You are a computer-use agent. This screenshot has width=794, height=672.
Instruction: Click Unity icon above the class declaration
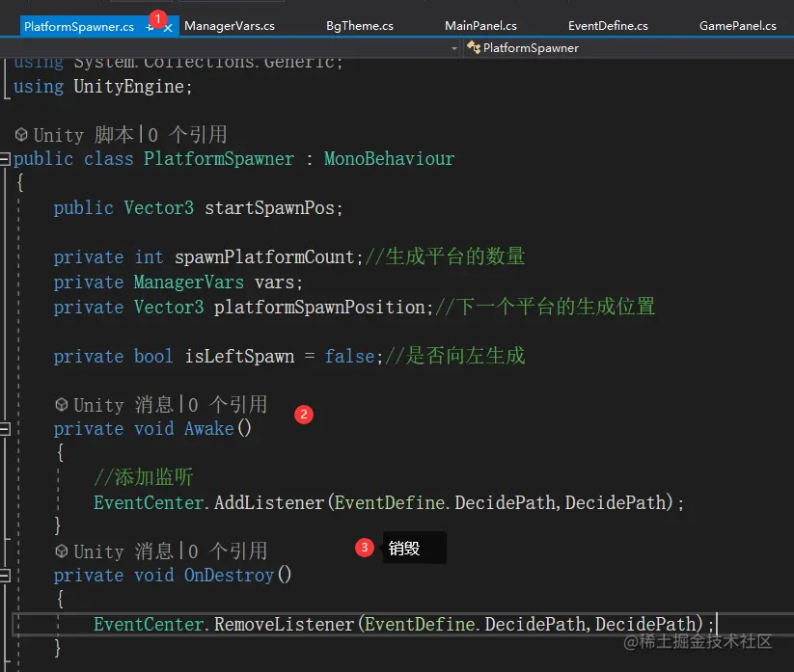click(21, 135)
